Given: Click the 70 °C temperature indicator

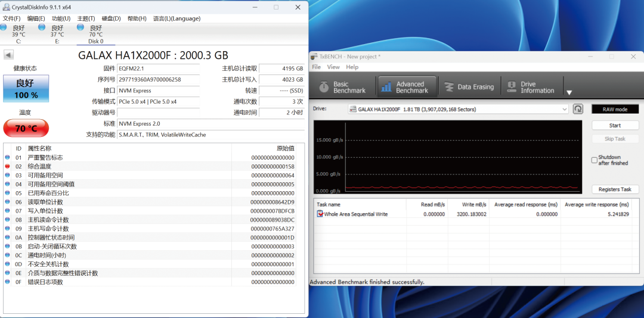Looking at the screenshot, I should 26,129.
